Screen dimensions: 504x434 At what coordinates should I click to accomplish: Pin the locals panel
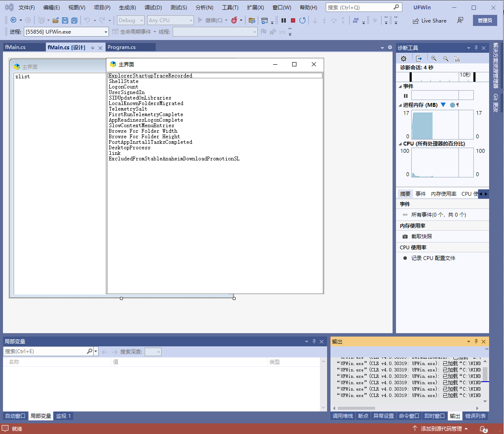point(314,341)
